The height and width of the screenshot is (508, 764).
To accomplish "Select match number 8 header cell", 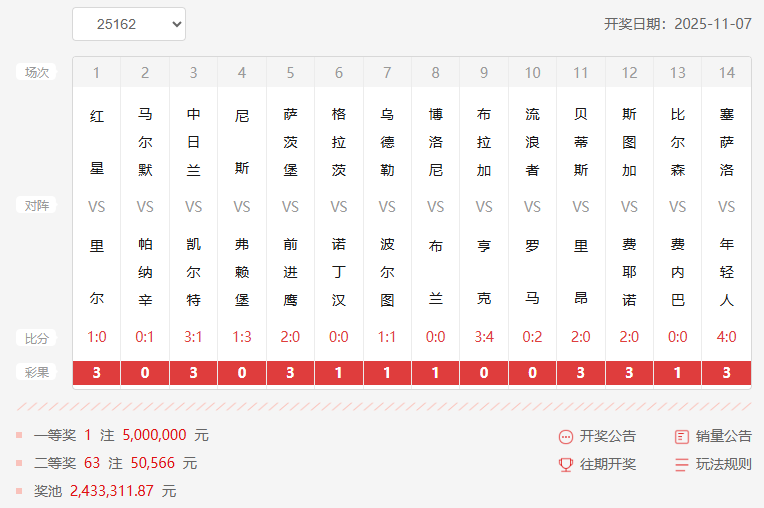I will [x=436, y=73].
